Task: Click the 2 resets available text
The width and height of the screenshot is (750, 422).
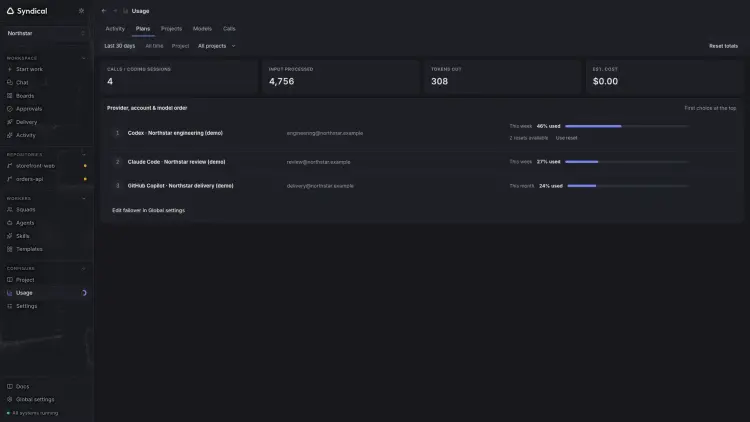Action: (529, 138)
